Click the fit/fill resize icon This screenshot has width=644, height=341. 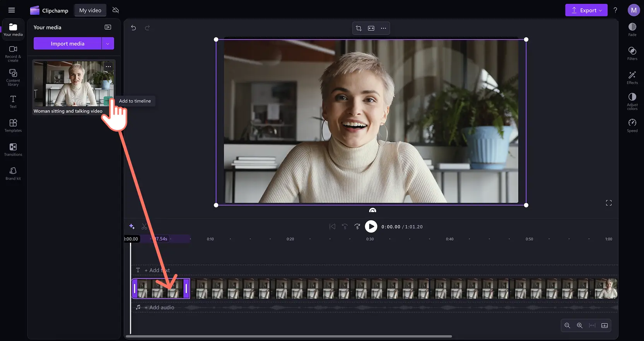371,28
